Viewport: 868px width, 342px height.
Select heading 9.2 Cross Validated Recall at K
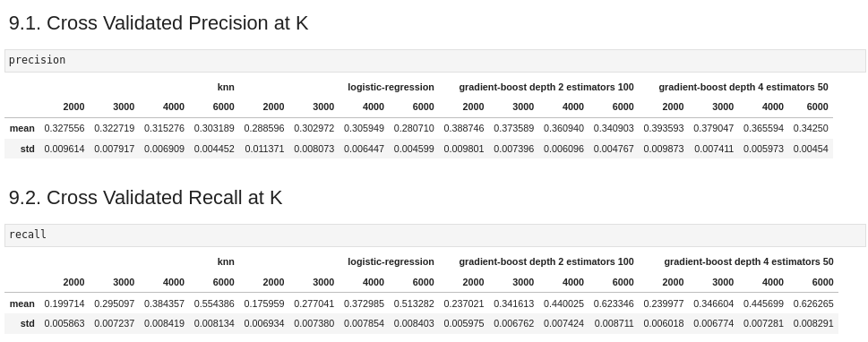coord(146,198)
